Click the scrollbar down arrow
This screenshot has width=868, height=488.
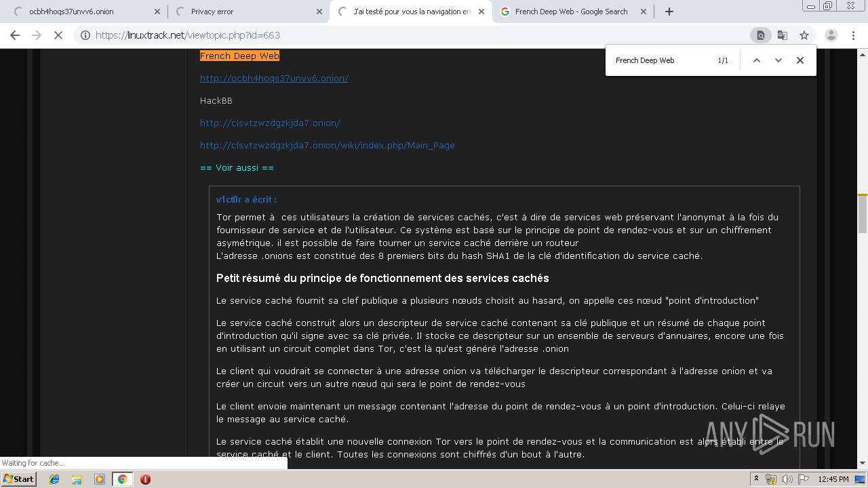(x=863, y=464)
